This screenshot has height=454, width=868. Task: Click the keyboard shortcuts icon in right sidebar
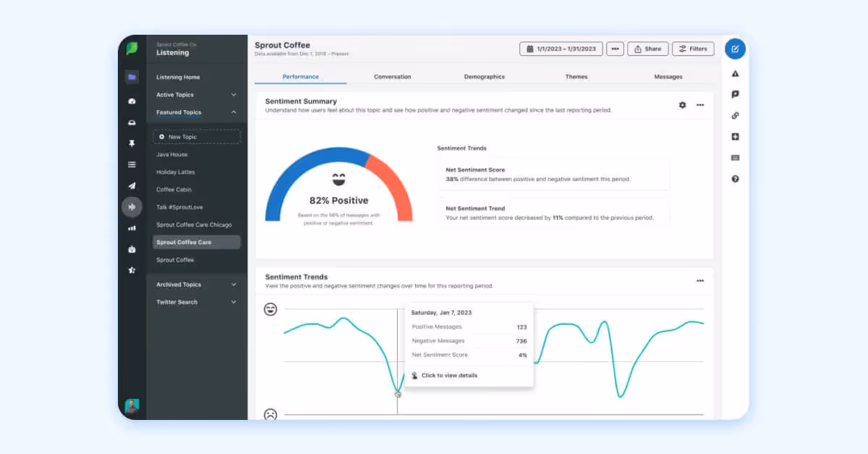tap(735, 156)
